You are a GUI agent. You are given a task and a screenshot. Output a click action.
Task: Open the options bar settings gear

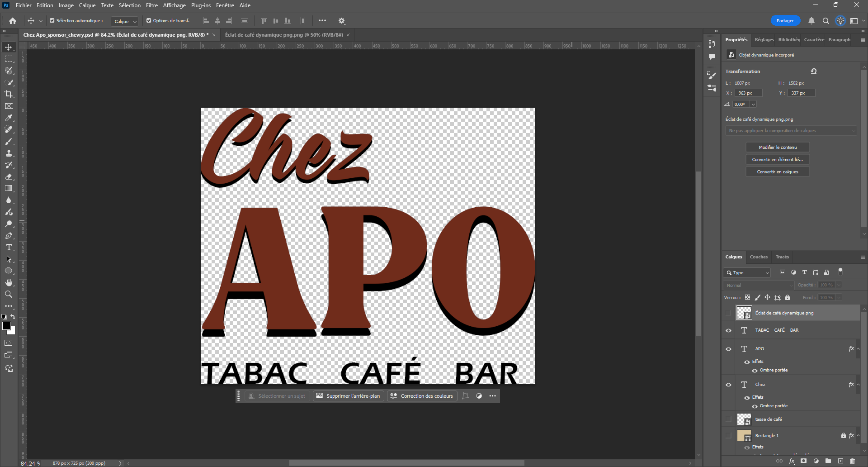tap(342, 21)
